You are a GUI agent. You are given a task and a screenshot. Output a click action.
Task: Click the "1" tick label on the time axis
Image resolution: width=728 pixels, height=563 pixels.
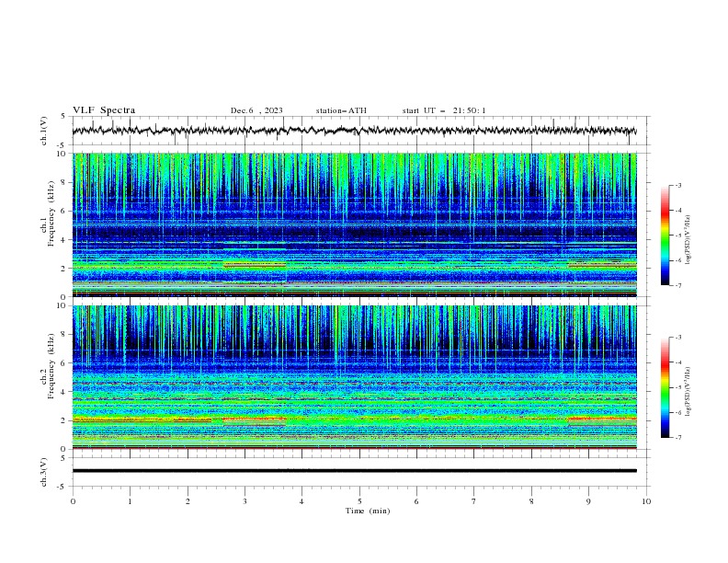pyautogui.click(x=130, y=501)
